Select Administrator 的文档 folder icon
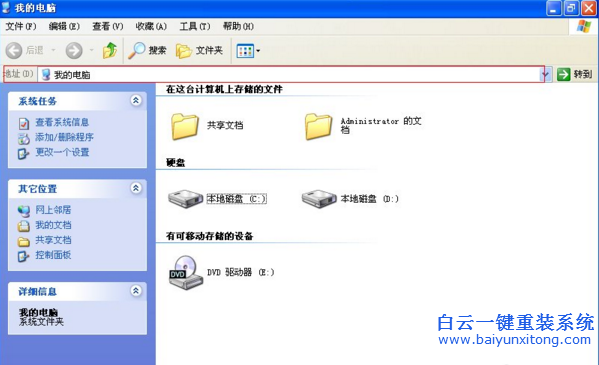The width and height of the screenshot is (599, 365). point(318,126)
